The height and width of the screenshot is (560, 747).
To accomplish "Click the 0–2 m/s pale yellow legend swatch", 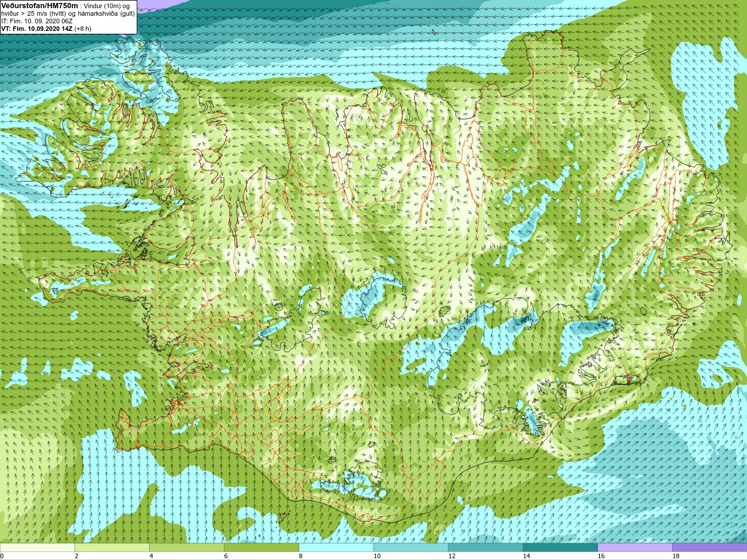I will (x=37, y=548).
